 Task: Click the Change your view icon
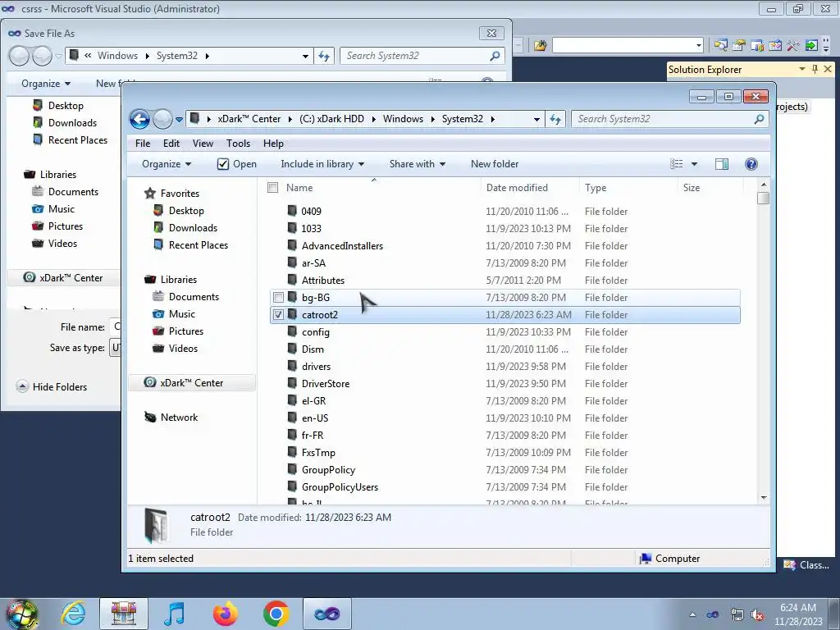[x=677, y=164]
